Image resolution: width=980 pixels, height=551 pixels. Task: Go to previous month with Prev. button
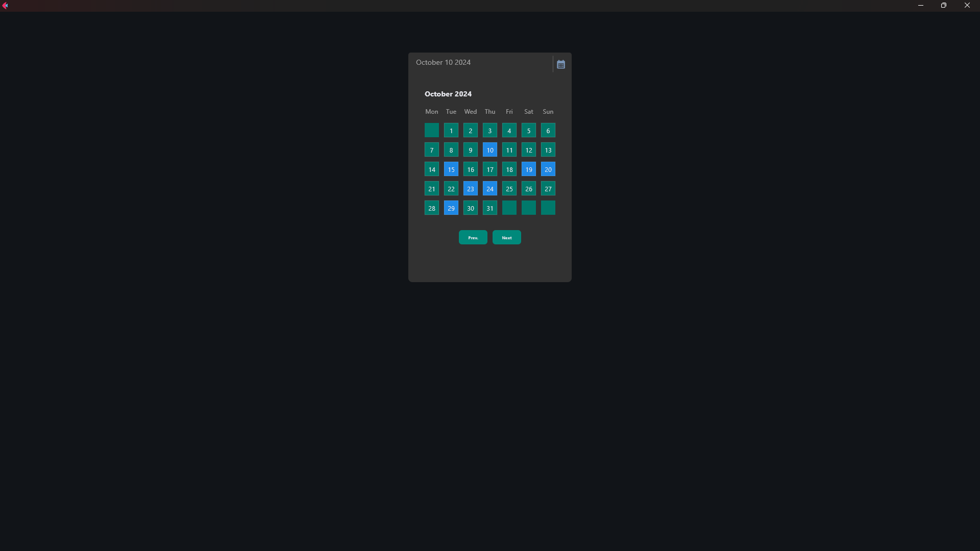(473, 238)
